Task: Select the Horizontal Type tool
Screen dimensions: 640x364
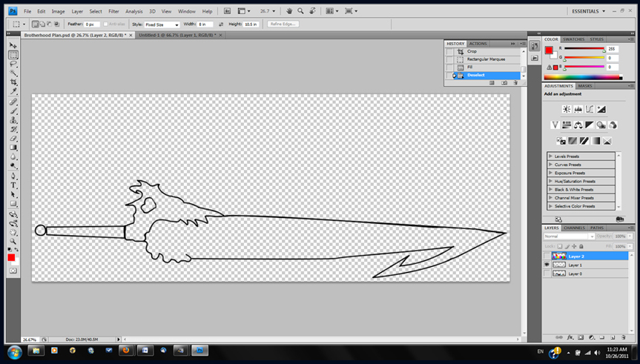Action: click(13, 185)
